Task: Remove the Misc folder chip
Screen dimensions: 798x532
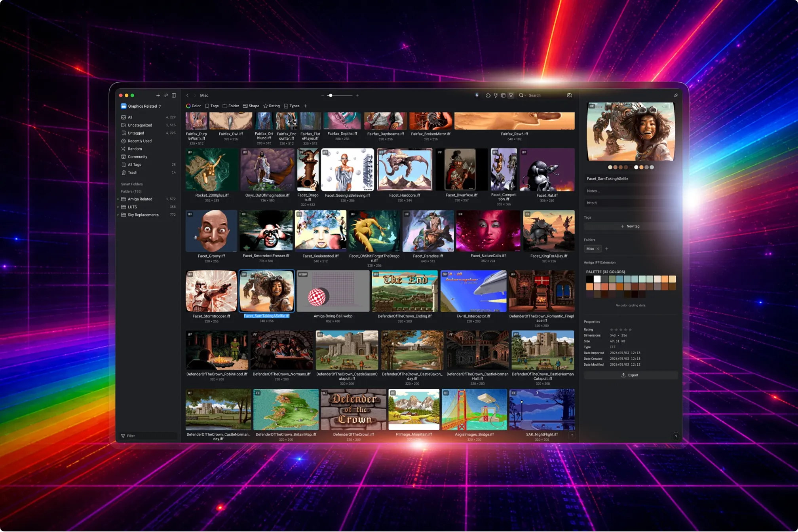Action: 598,249
